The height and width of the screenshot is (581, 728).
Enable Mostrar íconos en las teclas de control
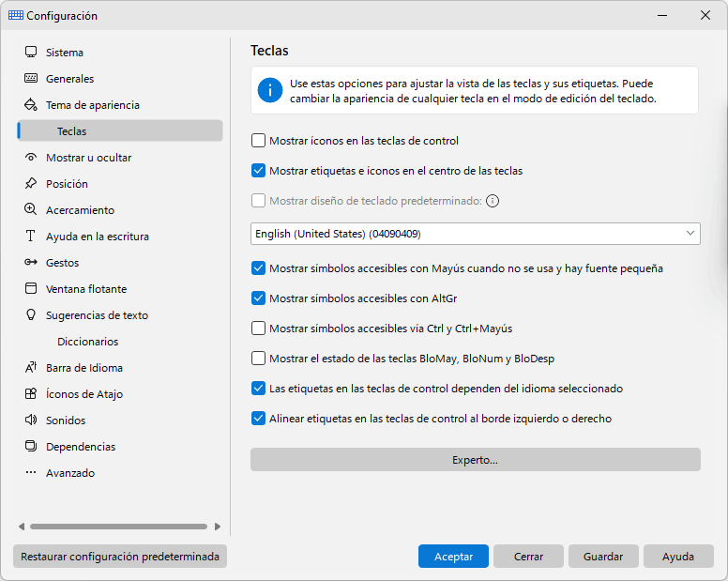coord(258,140)
